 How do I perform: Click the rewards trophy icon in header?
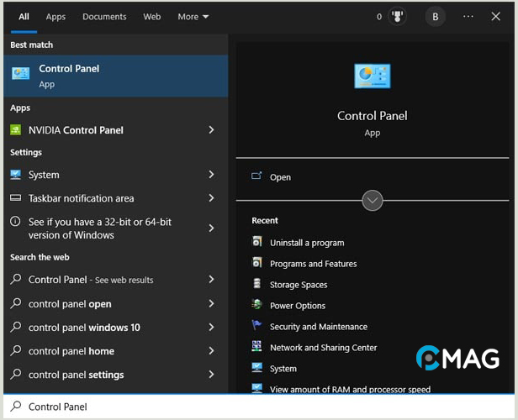[398, 17]
